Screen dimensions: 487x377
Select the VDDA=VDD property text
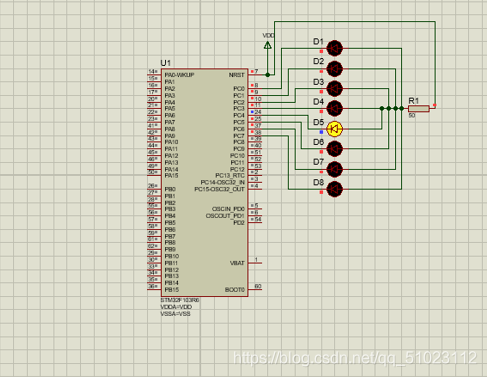pyautogui.click(x=176, y=307)
